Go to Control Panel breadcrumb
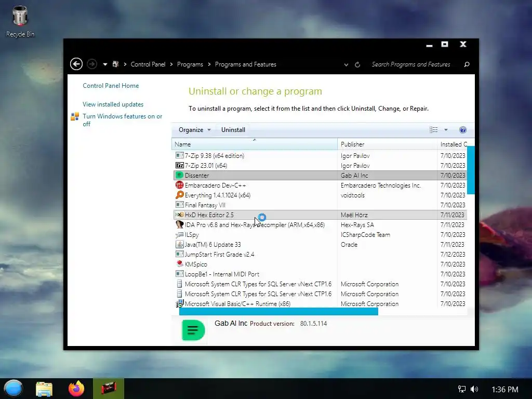 148,64
